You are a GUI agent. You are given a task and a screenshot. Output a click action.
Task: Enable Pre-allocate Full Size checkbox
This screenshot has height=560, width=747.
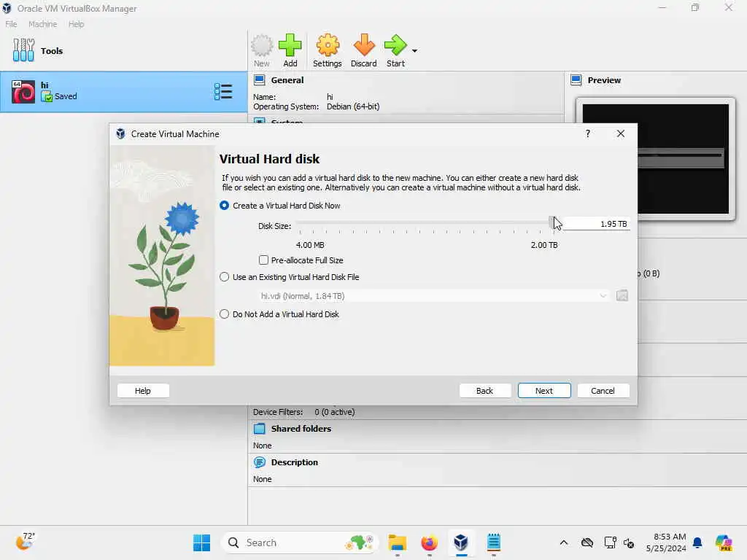[x=263, y=260]
